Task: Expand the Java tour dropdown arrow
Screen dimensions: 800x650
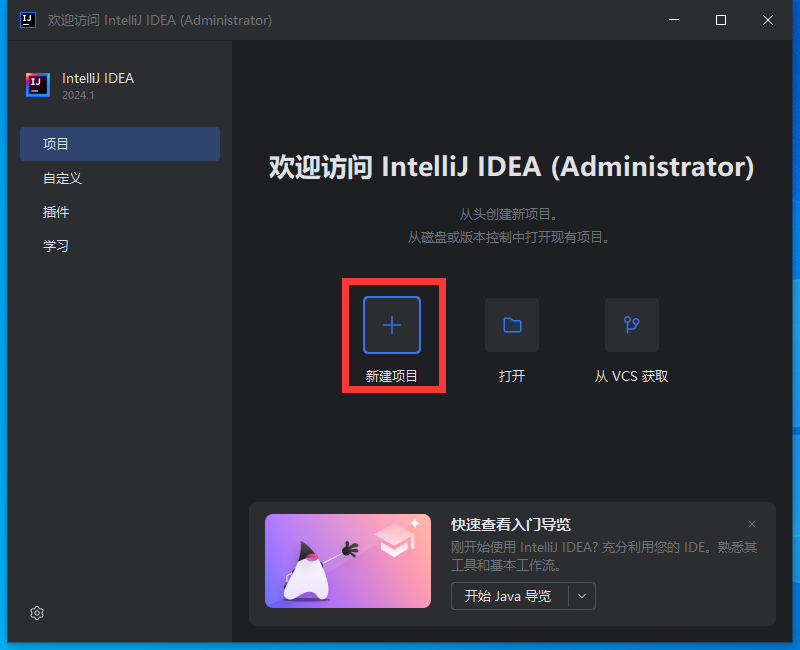Action: point(582,596)
